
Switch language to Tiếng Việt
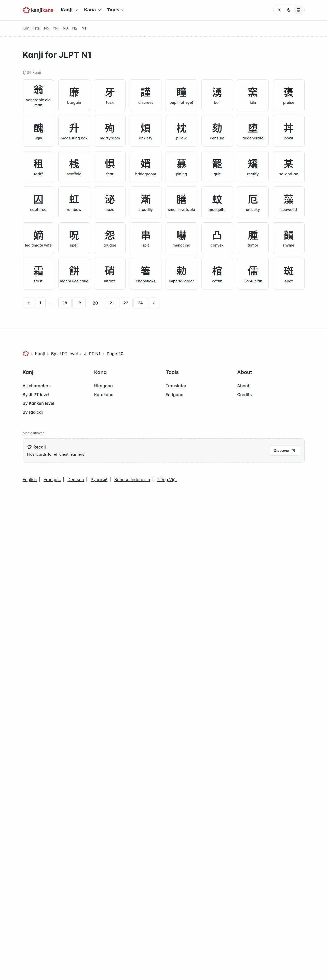click(x=167, y=480)
